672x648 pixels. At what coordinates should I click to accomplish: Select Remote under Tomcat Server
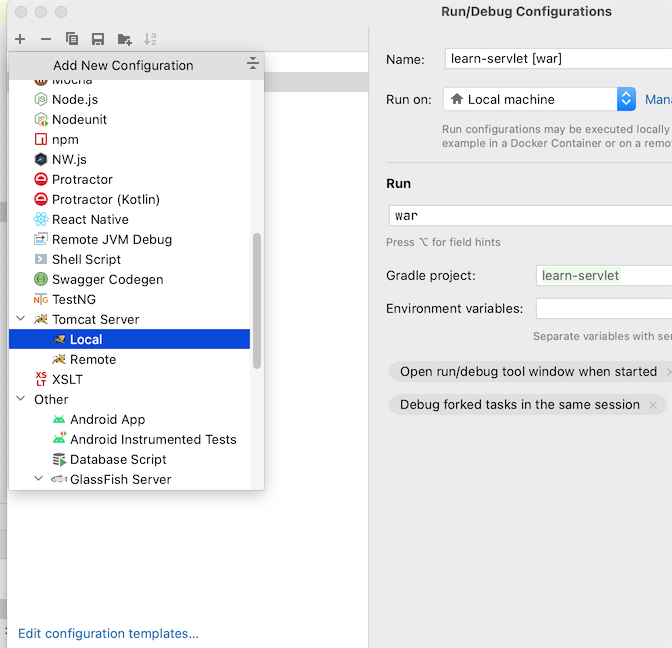pyautogui.click(x=92, y=359)
